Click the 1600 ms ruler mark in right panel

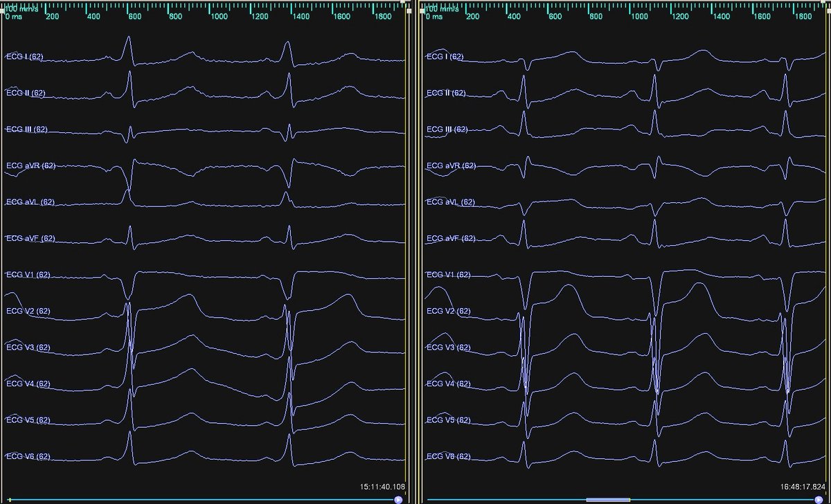(x=763, y=15)
